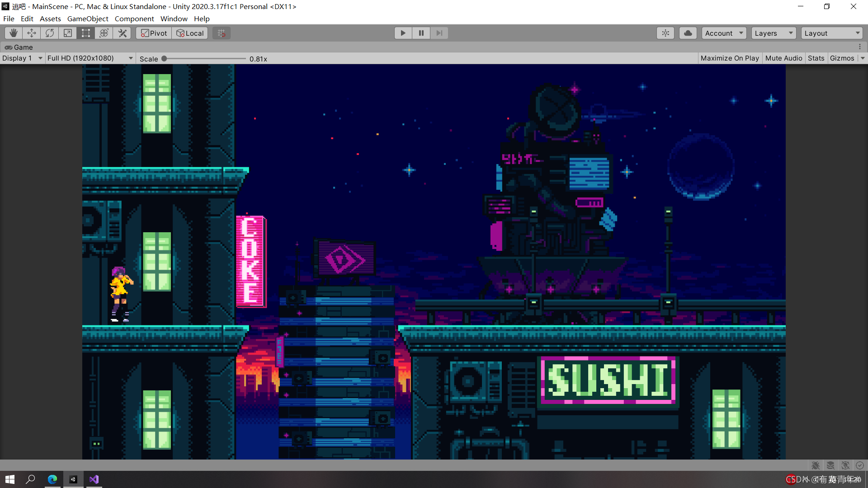Toggle Mute Audio in Game view

coord(783,58)
